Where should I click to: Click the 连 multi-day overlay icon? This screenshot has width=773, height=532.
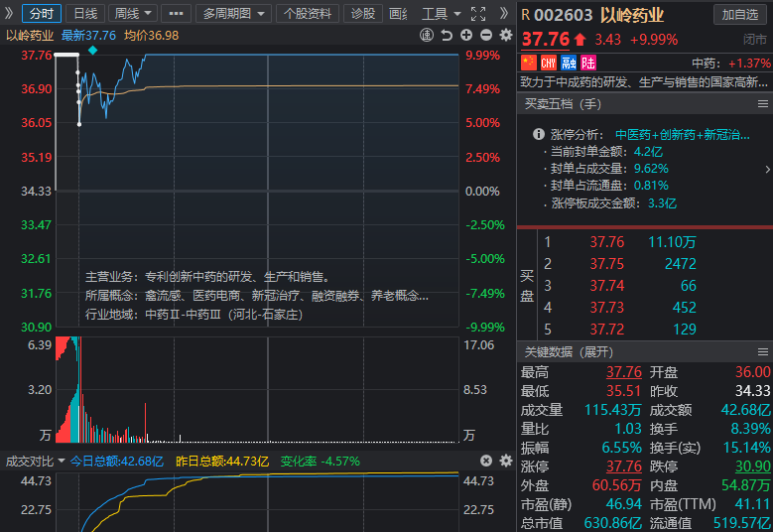(x=427, y=35)
